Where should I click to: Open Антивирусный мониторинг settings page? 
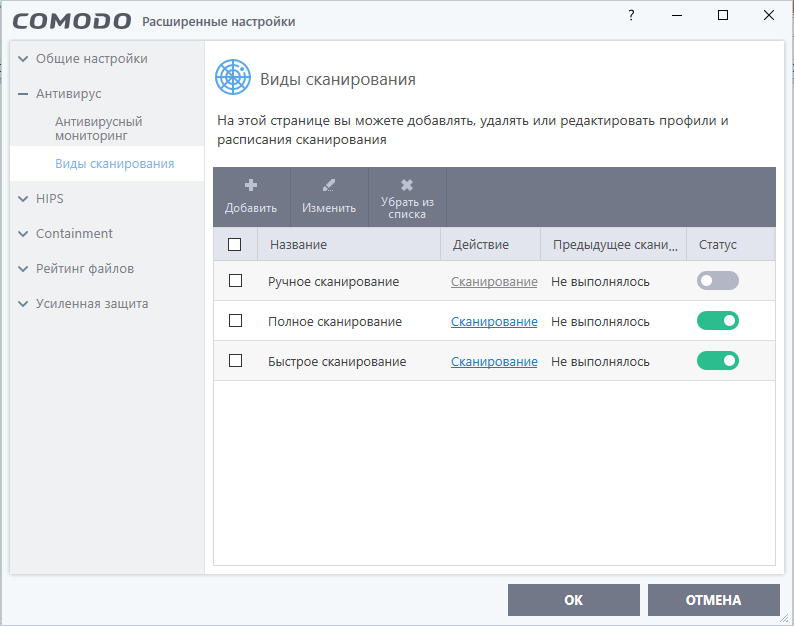[99, 129]
